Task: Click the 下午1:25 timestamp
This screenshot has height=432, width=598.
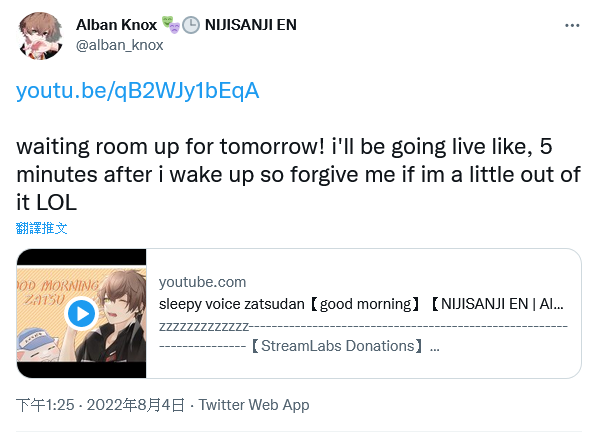Action: 45,405
